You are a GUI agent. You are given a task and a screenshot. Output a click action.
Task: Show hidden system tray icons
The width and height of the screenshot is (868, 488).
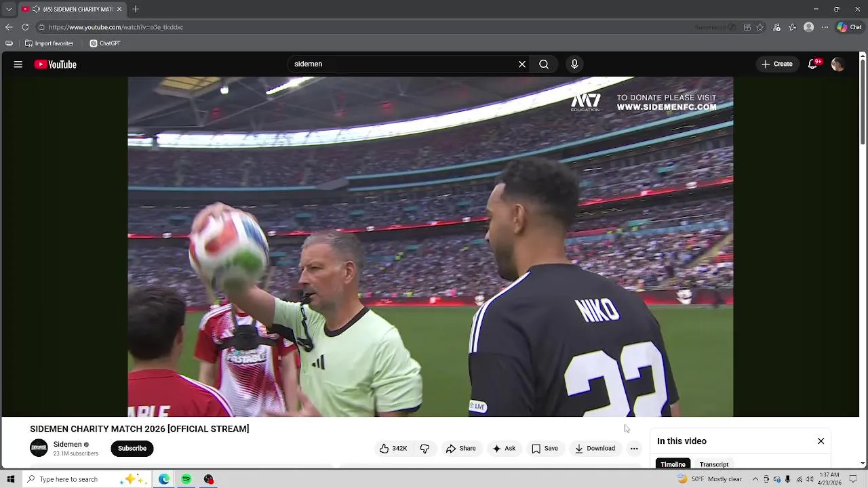(x=755, y=479)
